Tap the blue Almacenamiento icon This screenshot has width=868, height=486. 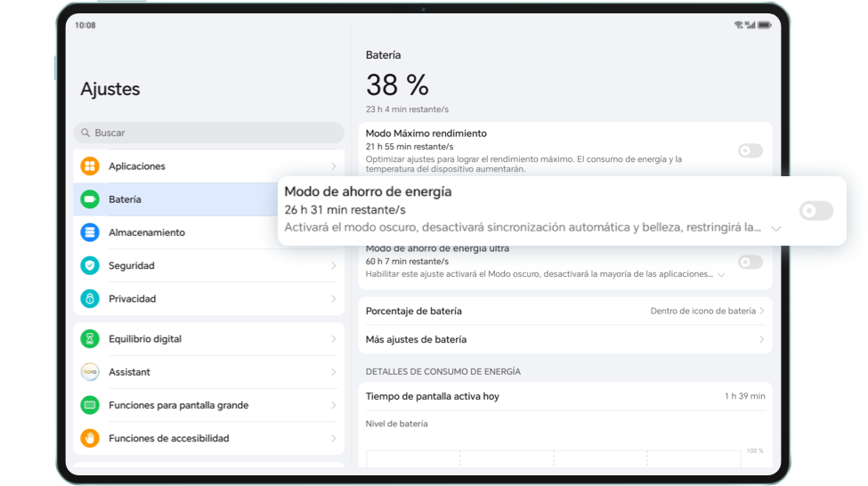coord(90,232)
